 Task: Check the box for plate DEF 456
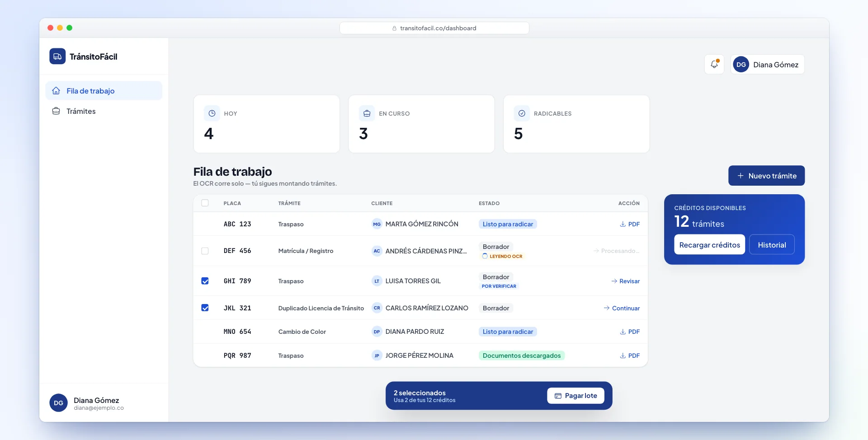(205, 251)
